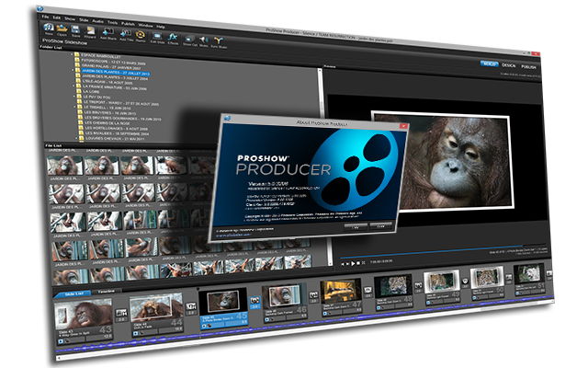Viewport: 588px width, 368px height.
Task: Close the About ProShow Producer dialog
Action: pyautogui.click(x=403, y=126)
